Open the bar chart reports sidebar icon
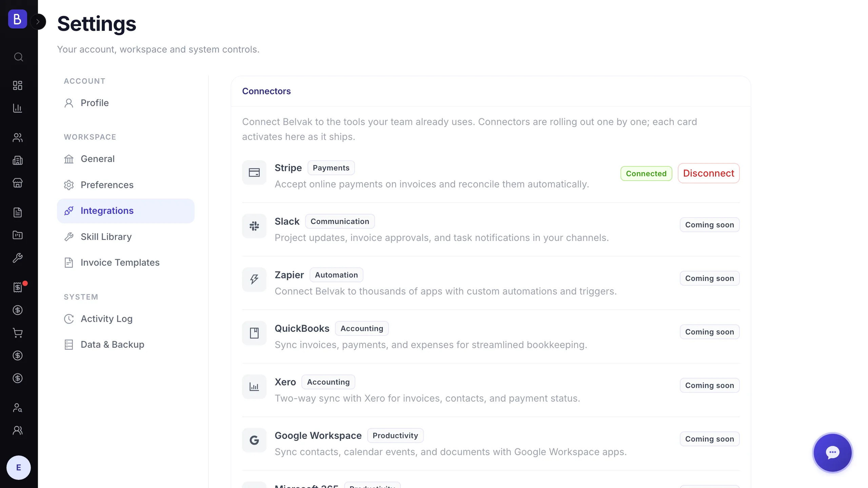This screenshot has width=868, height=488. pos(18,108)
